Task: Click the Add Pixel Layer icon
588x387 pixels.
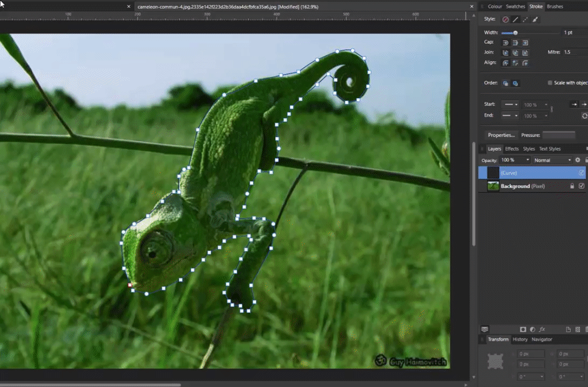Action: (577, 329)
